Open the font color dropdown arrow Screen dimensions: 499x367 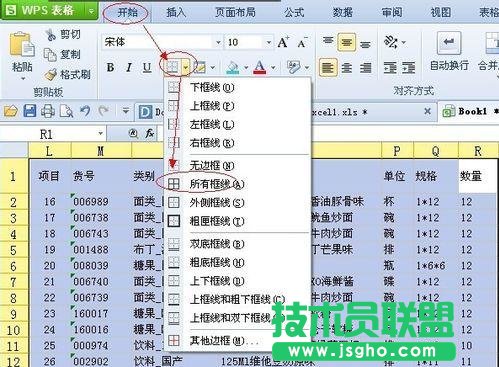tap(273, 68)
